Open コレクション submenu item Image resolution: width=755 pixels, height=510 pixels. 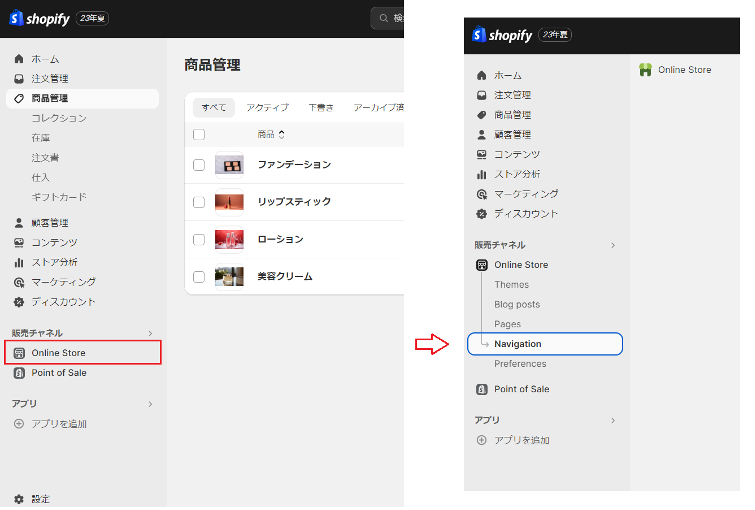pyautogui.click(x=59, y=118)
